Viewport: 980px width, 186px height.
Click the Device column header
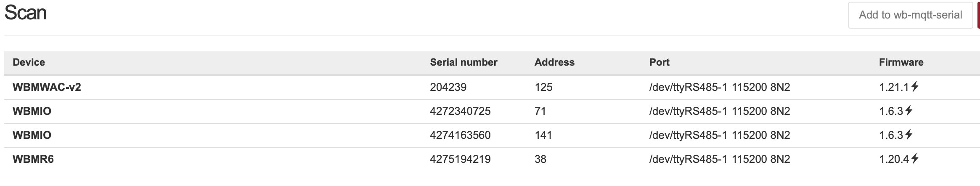(x=29, y=62)
